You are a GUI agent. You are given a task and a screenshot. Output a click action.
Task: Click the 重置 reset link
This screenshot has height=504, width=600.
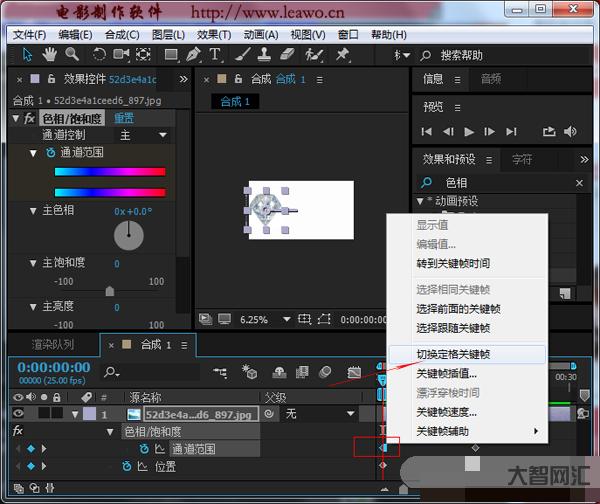tap(123, 118)
